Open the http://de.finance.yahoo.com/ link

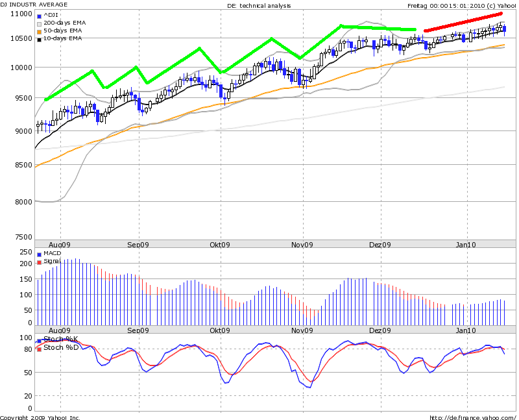pyautogui.click(x=476, y=415)
